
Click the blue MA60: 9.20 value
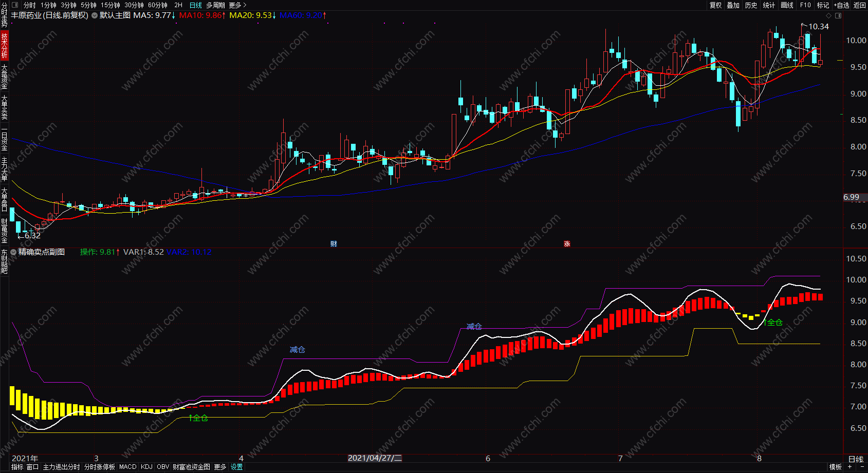(303, 15)
